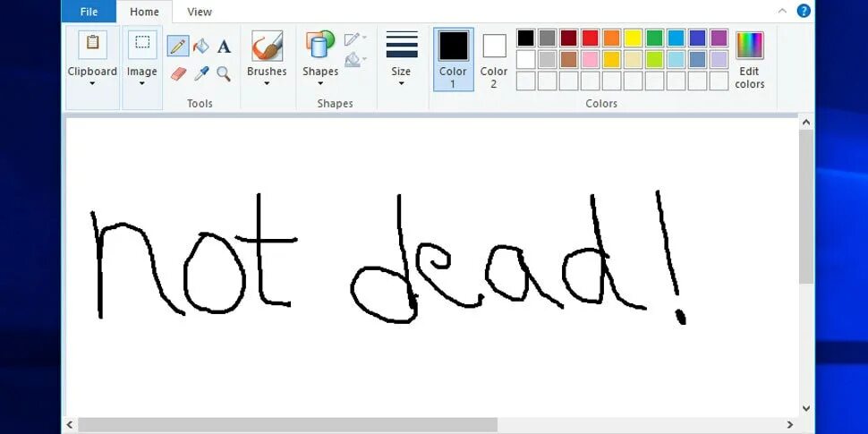Pick the green color swatch
The height and width of the screenshot is (434, 868).
click(654, 38)
